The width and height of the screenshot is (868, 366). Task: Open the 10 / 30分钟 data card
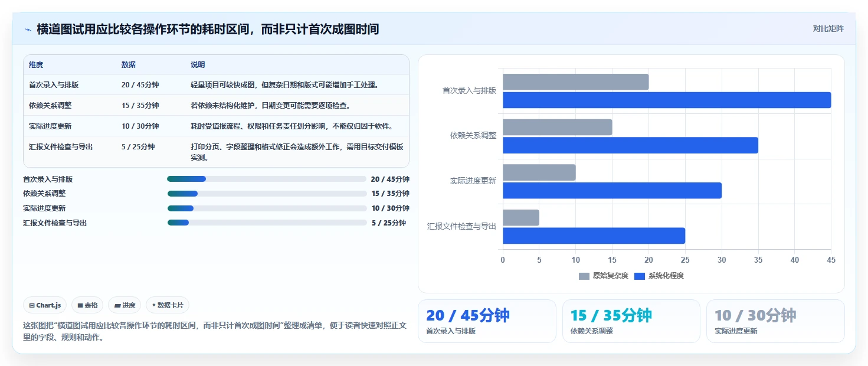pos(775,321)
